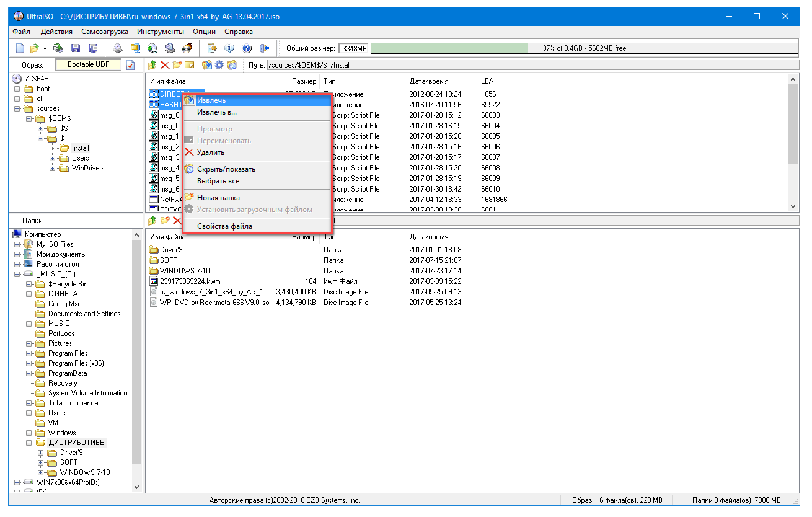Click the Up folder icon in image toolbar
Image resolution: width=812 pixels, height=517 pixels.
(x=152, y=65)
